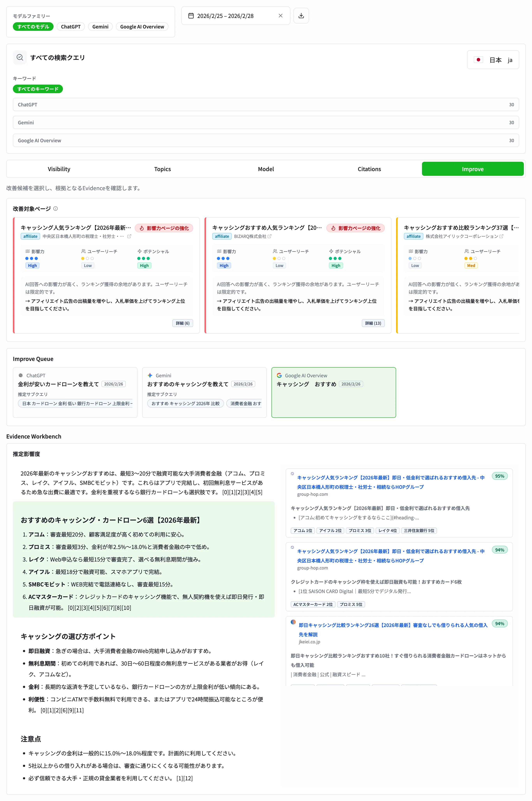Click the ChatGPT icon in the Improve Queue

[21, 375]
